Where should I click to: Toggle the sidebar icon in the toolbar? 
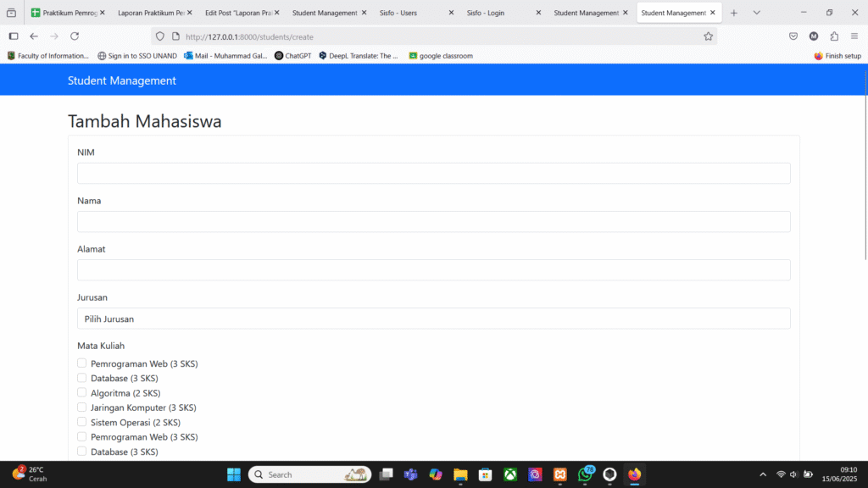click(x=14, y=36)
